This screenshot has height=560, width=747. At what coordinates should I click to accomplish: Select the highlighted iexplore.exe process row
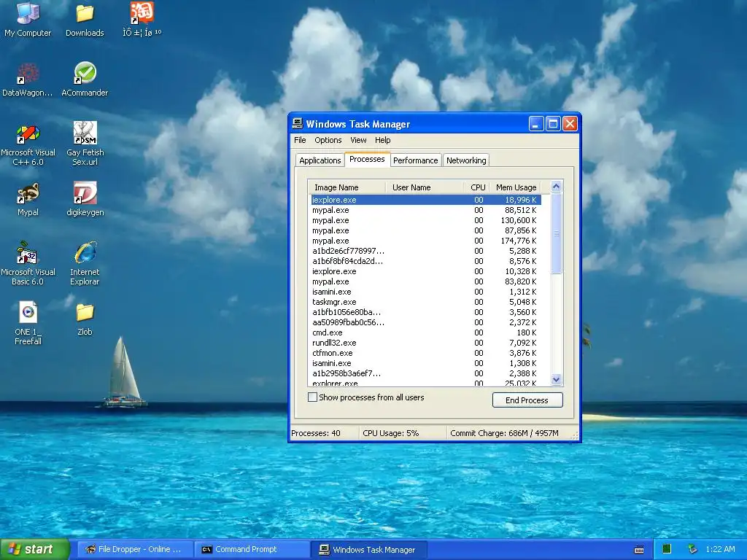[x=426, y=200]
